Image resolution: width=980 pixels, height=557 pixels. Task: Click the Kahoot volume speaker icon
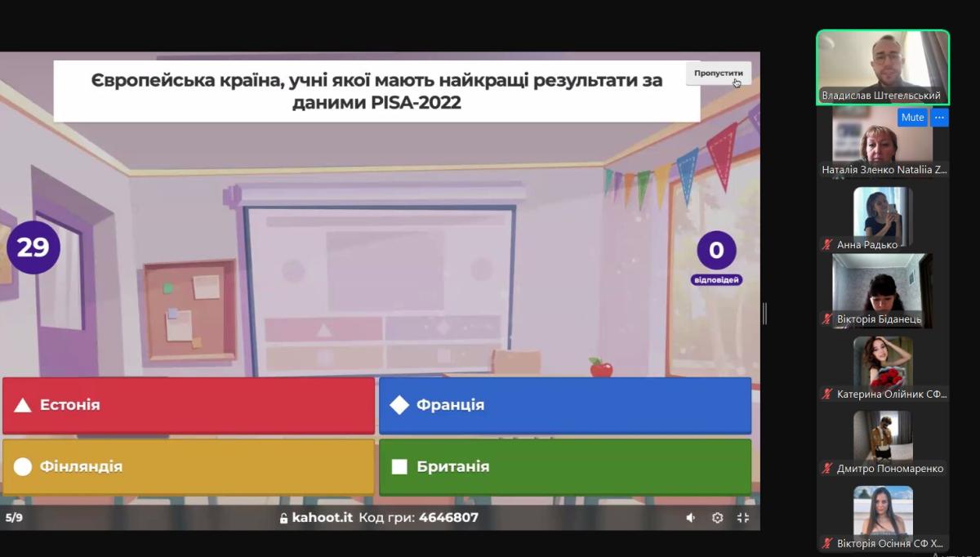coord(691,518)
